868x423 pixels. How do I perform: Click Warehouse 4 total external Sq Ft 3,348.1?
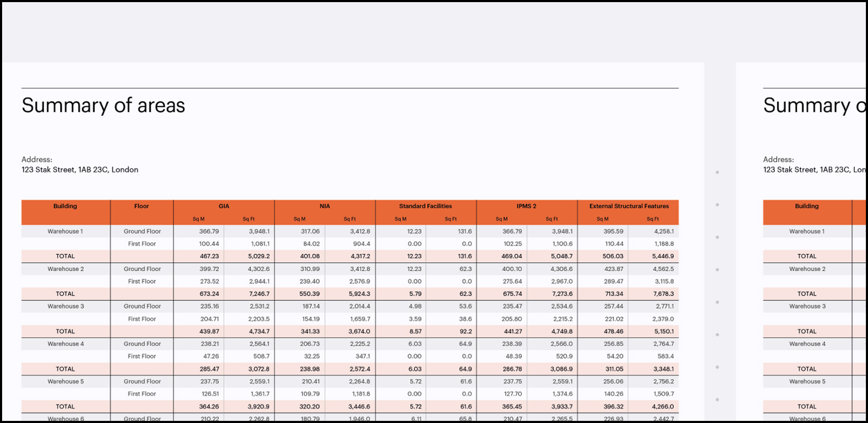[663, 369]
